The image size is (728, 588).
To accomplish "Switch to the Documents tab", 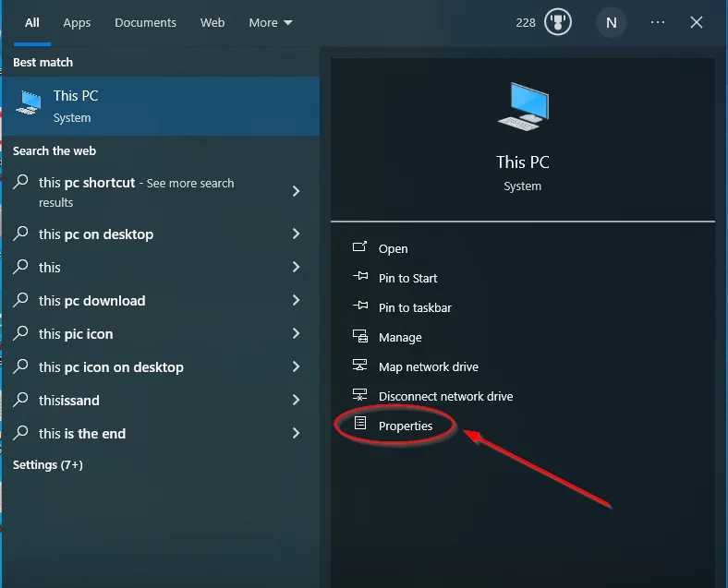I will pyautogui.click(x=145, y=22).
